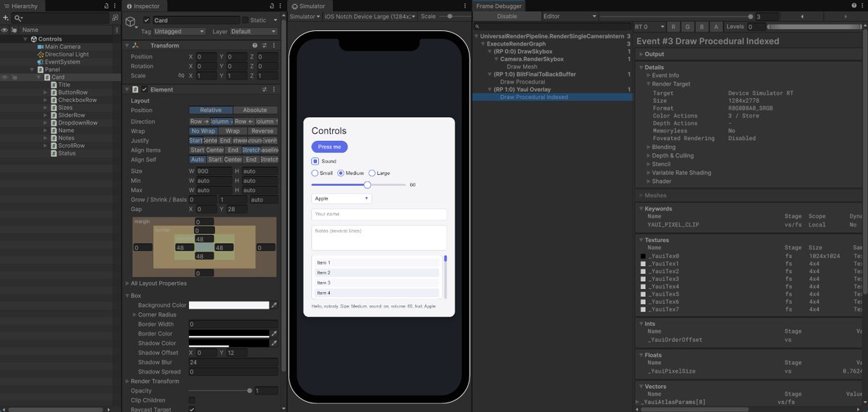Toggle the A channel button
The height and width of the screenshot is (412, 868).
click(715, 26)
